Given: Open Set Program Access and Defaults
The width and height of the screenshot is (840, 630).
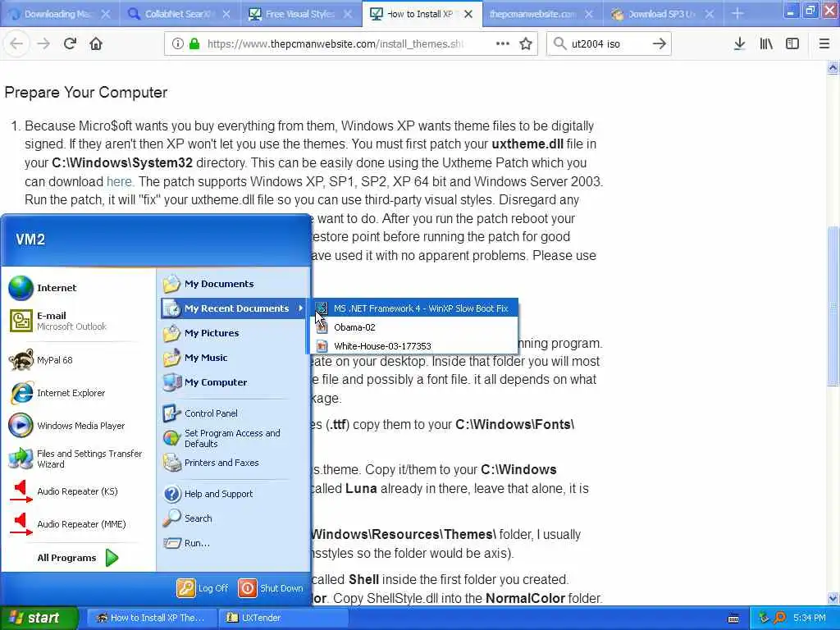Looking at the screenshot, I should click(x=234, y=438).
